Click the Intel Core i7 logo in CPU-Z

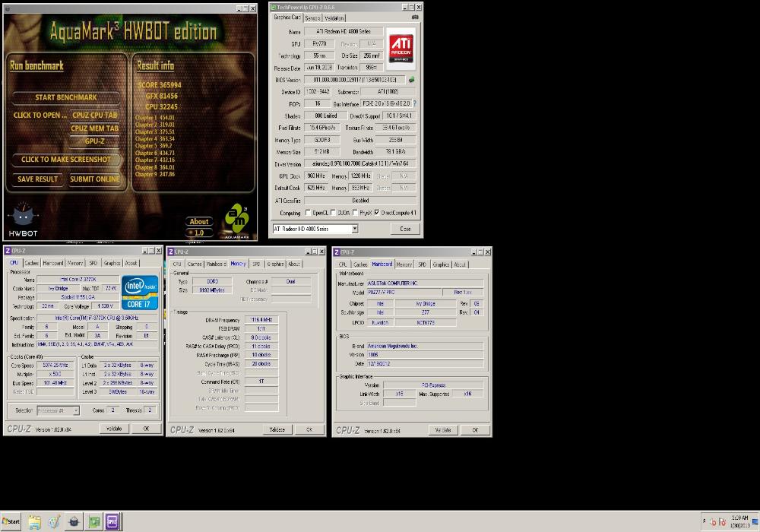click(x=140, y=292)
